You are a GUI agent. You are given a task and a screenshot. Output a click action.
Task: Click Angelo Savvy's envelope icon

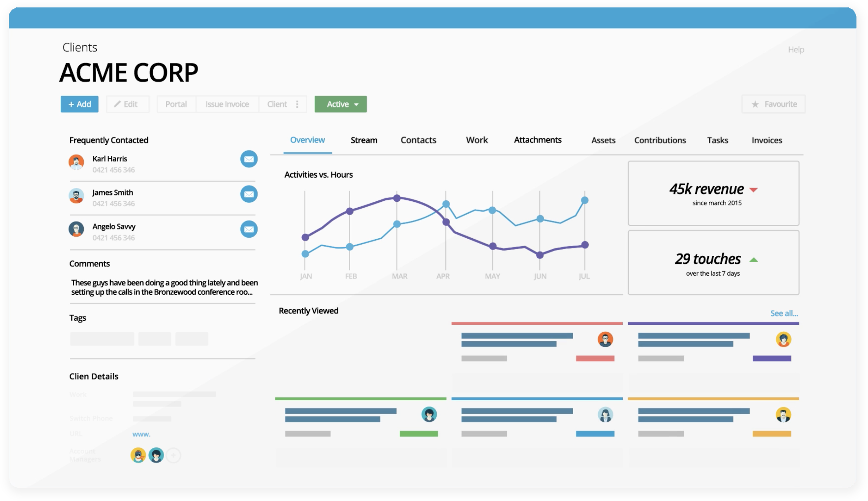coord(249,229)
